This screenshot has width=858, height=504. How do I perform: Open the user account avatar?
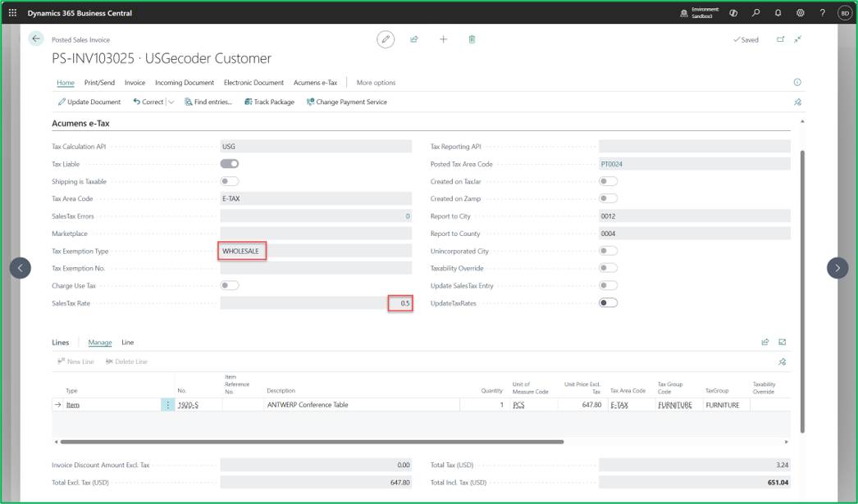[x=845, y=12]
